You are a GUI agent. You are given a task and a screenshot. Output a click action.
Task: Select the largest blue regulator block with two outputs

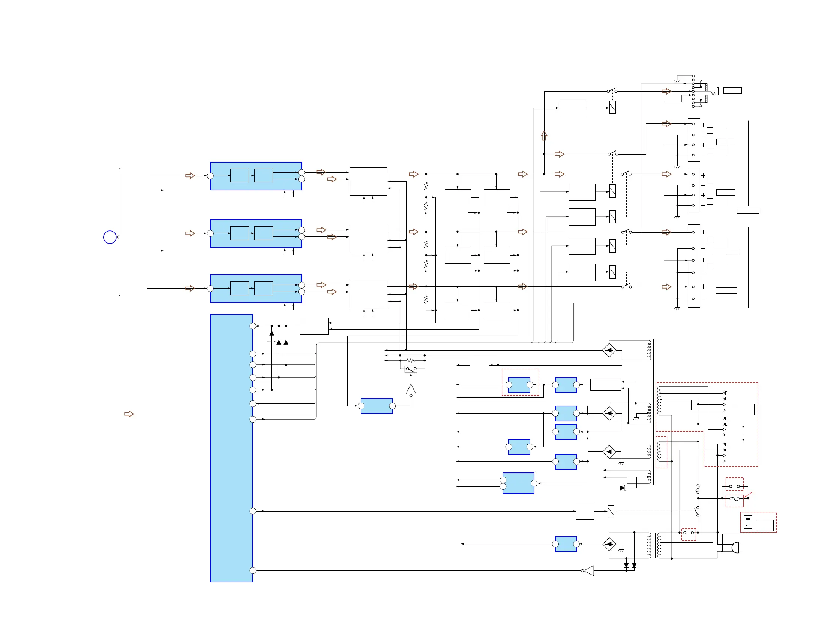pyautogui.click(x=518, y=483)
